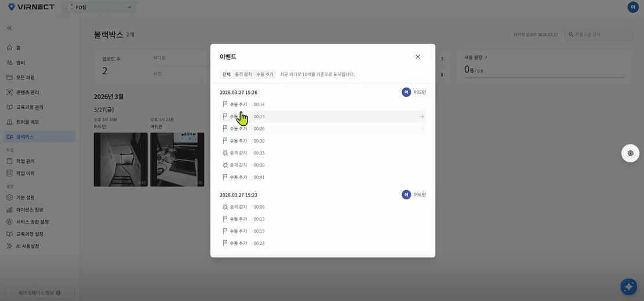Image resolution: width=644 pixels, height=301 pixels.
Task: Click the 어드민 avatar in the 15:26 group
Action: pyautogui.click(x=406, y=92)
